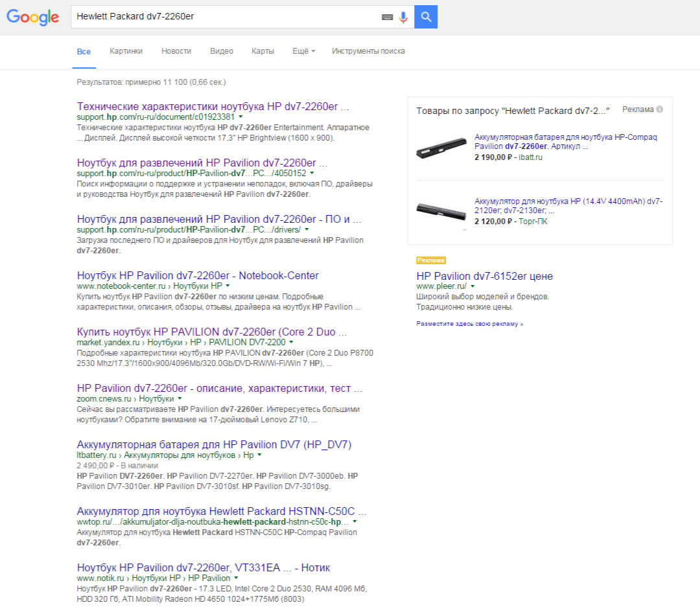Open the on-screen keyboard icon
This screenshot has height=616, width=700.
coord(387,17)
